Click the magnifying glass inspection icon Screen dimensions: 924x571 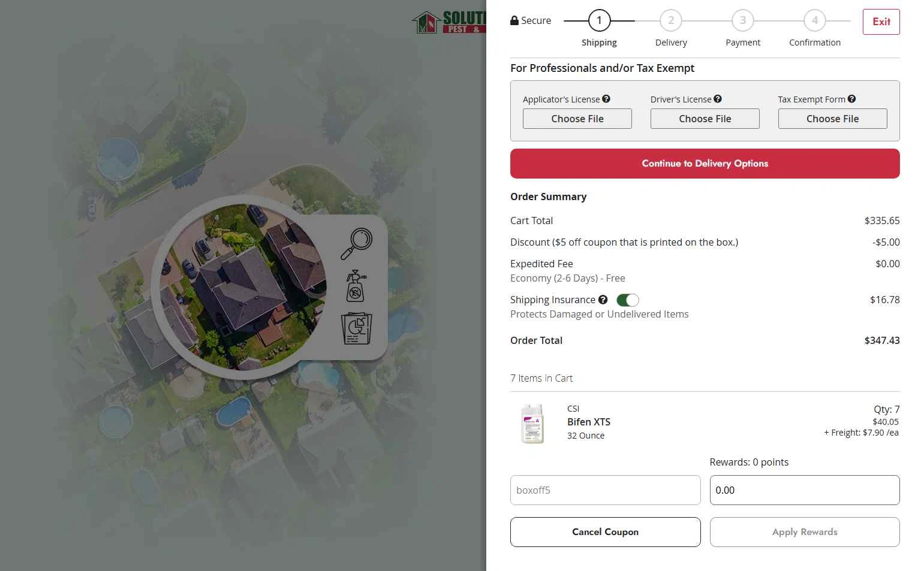point(356,244)
